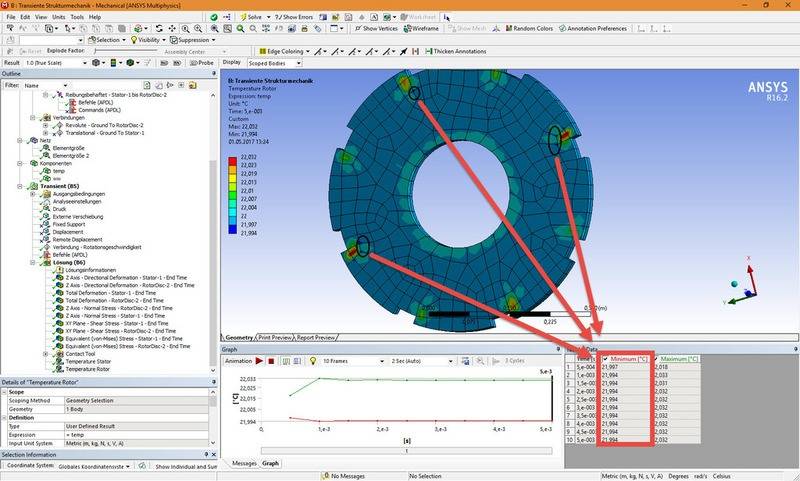This screenshot has height=481, width=800.
Task: Select Lösungsinformationen tree item
Action: [91, 270]
